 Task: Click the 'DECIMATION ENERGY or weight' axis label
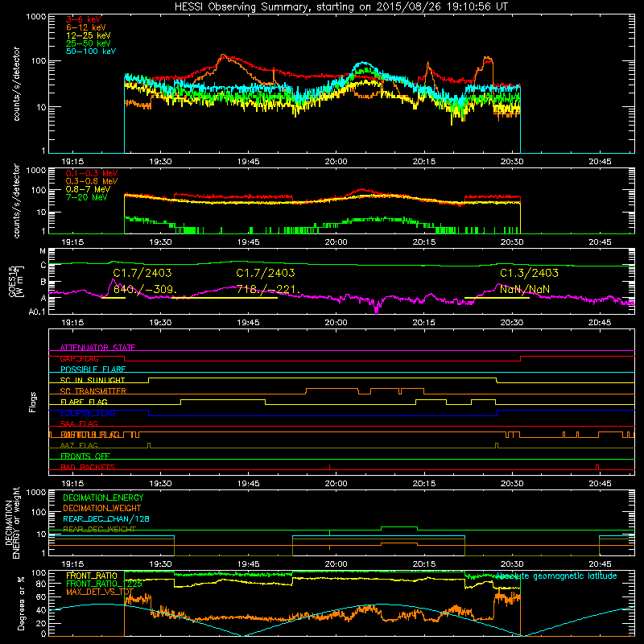(x=13, y=522)
